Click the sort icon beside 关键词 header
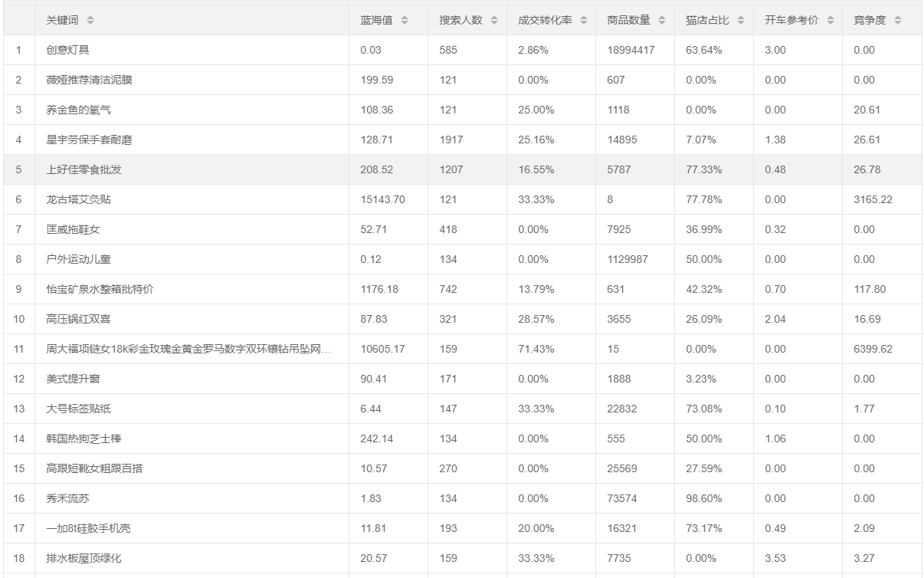Image resolution: width=924 pixels, height=578 pixels. (x=90, y=21)
